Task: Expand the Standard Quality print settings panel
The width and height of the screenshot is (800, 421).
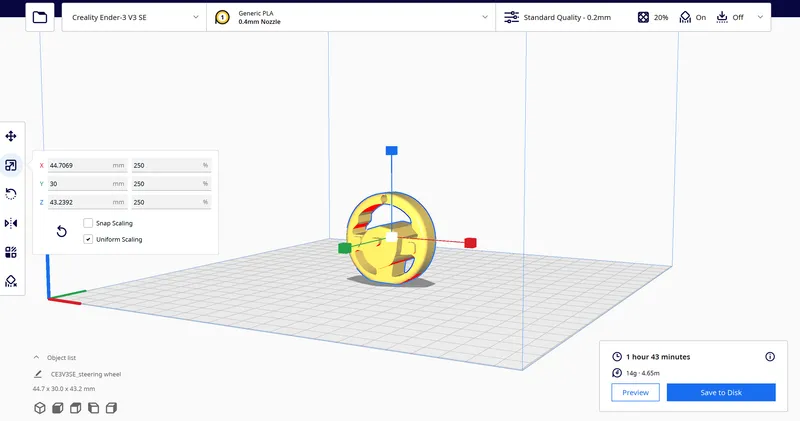Action: click(633, 17)
